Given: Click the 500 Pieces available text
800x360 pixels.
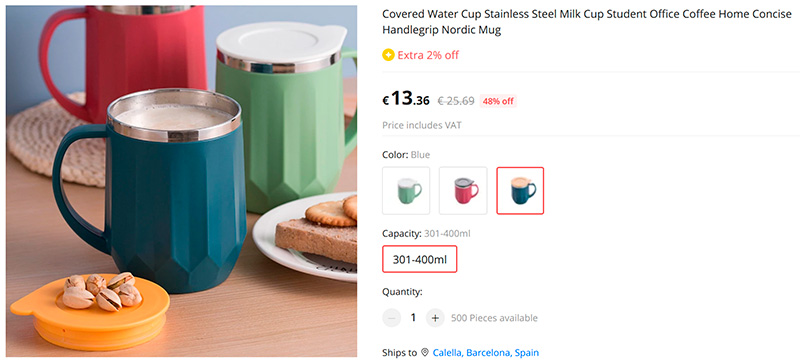Looking at the screenshot, I should (x=494, y=318).
